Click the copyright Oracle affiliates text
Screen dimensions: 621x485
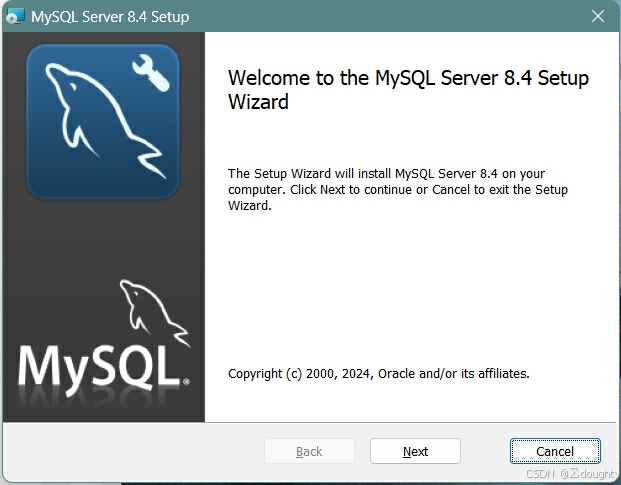[x=379, y=373]
